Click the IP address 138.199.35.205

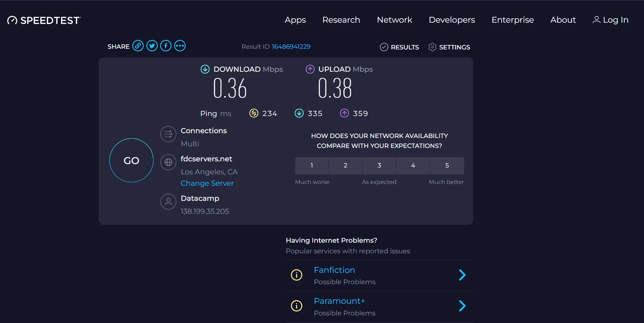pos(205,211)
